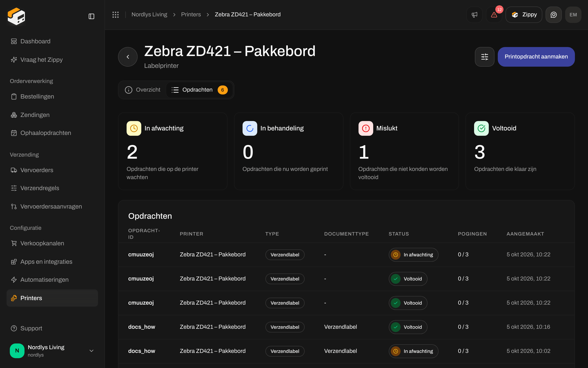This screenshot has height=368, width=588.
Task: Click the 10:16 docs_how Voltooid status badge
Action: 408,327
